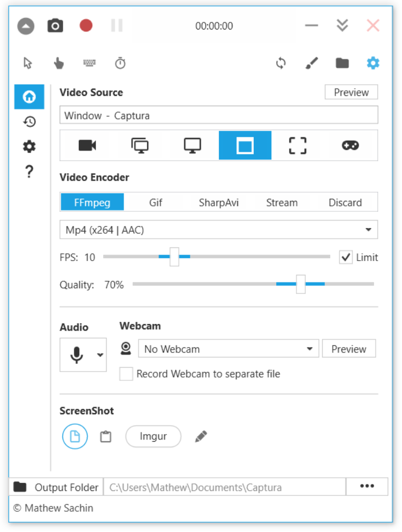Image resolution: width=402 pixels, height=532 pixels.
Task: Save screenshots to clipboard icon
Action: pyautogui.click(x=106, y=437)
